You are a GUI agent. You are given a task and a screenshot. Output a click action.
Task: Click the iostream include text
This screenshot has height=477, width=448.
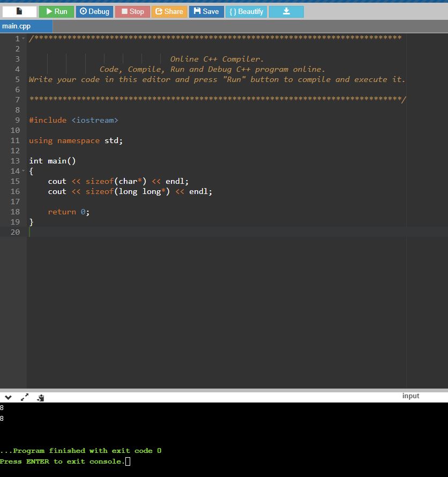coord(94,120)
